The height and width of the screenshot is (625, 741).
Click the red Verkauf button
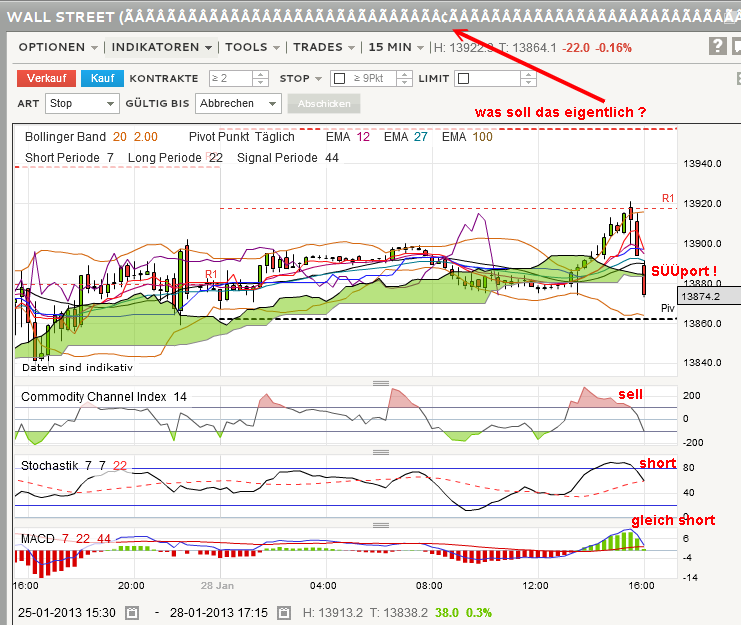click(x=46, y=78)
